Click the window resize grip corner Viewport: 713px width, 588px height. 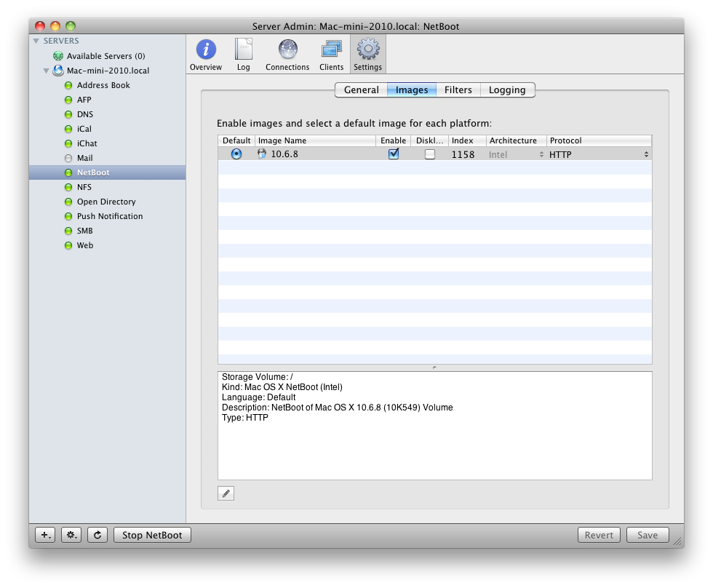pyautogui.click(x=677, y=541)
